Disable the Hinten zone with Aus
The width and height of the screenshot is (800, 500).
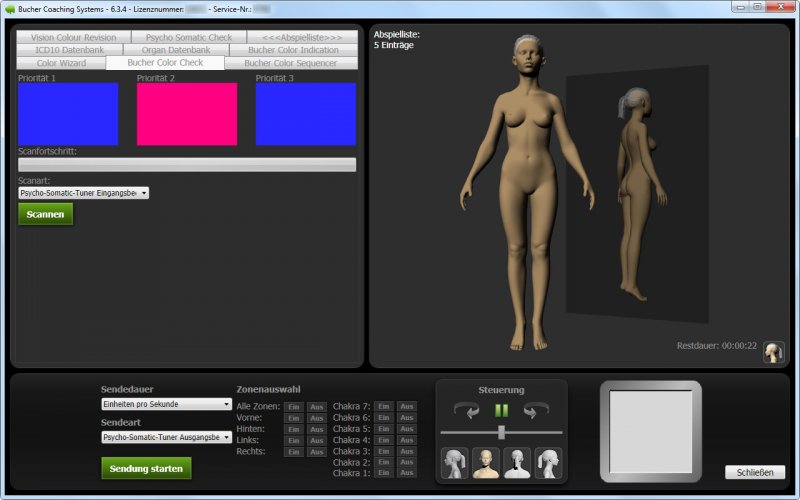point(316,429)
